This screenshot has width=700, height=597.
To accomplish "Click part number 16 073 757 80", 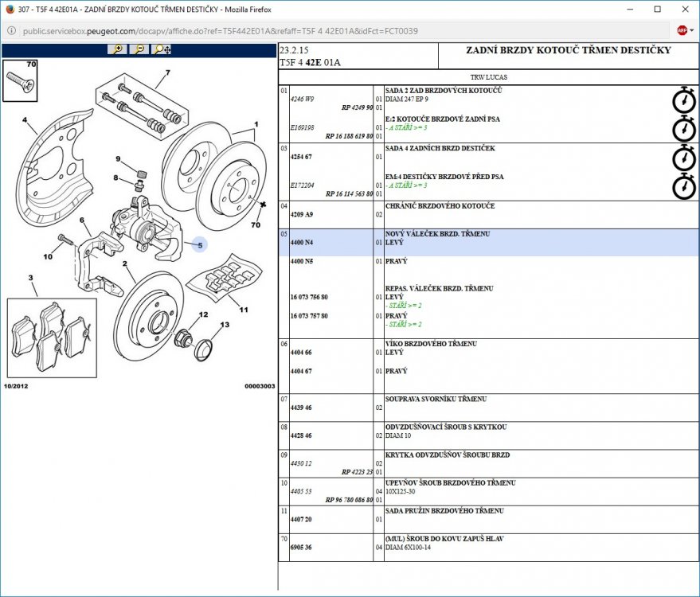I will coord(309,316).
